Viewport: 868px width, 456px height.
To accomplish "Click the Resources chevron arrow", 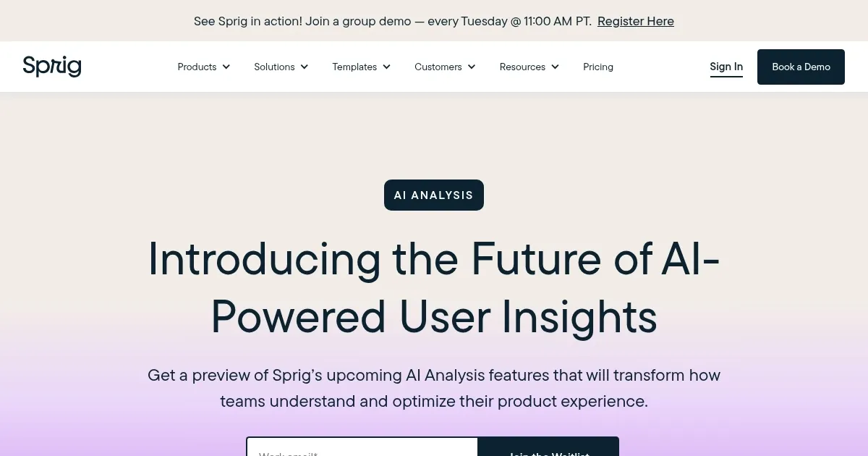I will click(x=555, y=67).
